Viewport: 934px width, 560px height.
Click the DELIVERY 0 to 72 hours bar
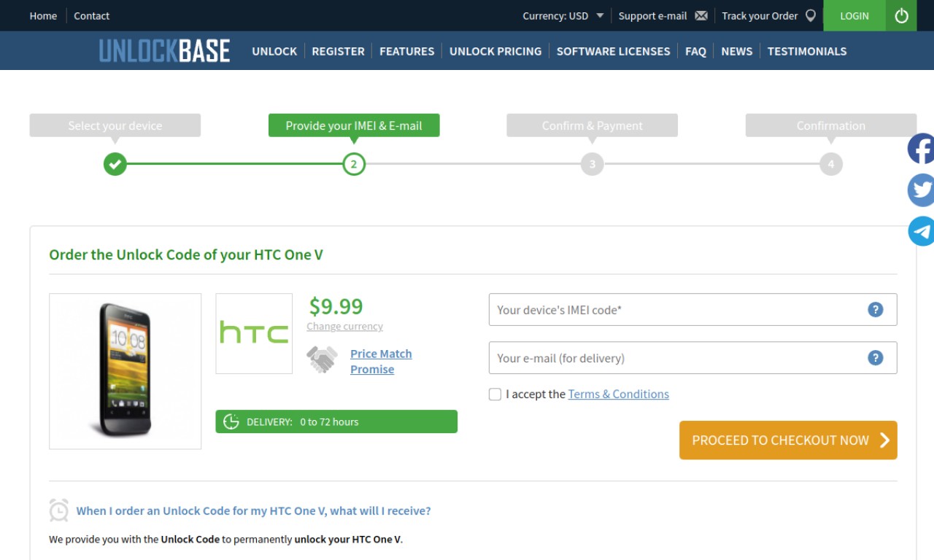click(336, 421)
